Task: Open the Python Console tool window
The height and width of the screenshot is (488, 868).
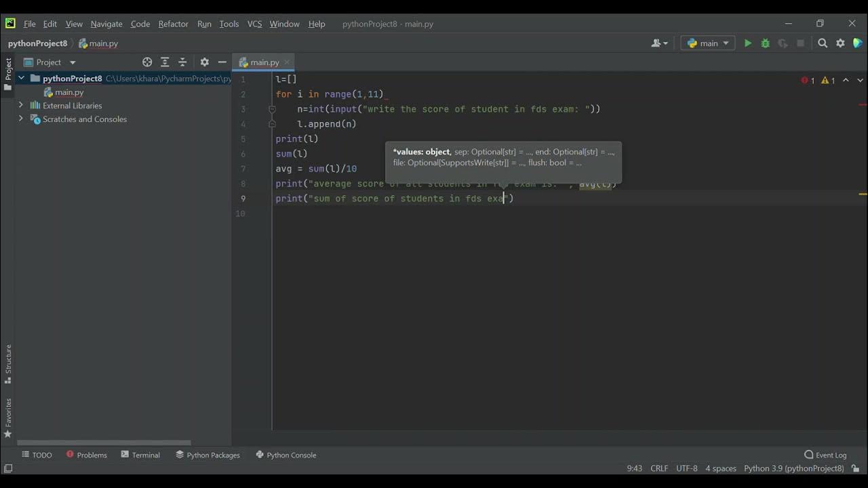Action: tap(285, 455)
